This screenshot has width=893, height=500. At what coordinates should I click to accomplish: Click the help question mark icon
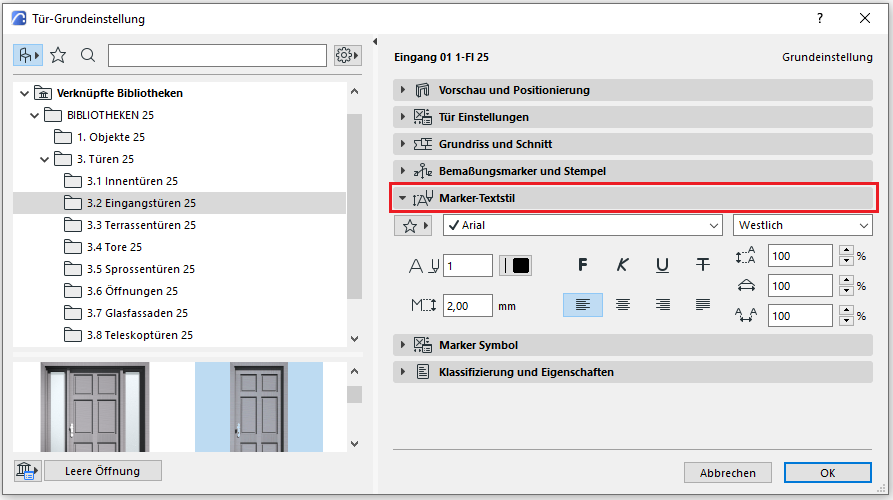pyautogui.click(x=820, y=18)
